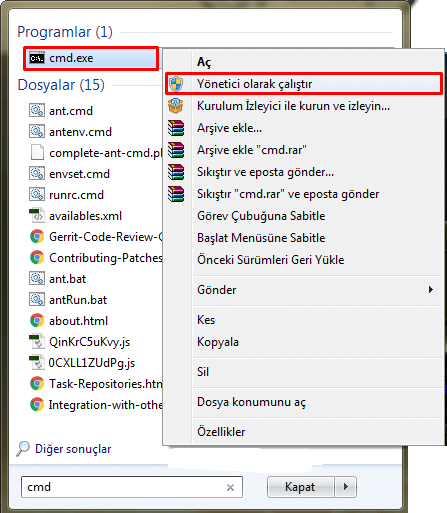Click the antenv.cmd file icon
447x513 pixels.
(x=37, y=132)
